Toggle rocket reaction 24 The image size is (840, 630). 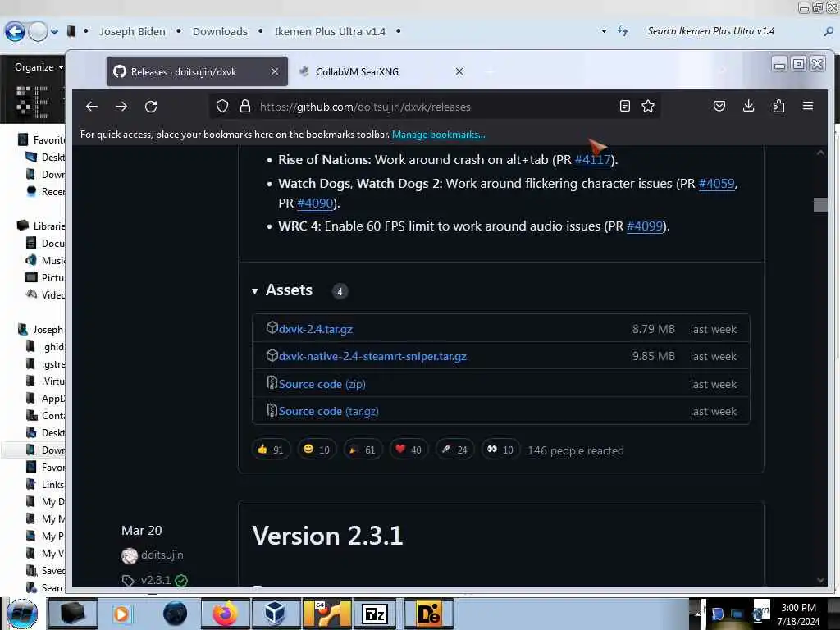click(x=454, y=450)
